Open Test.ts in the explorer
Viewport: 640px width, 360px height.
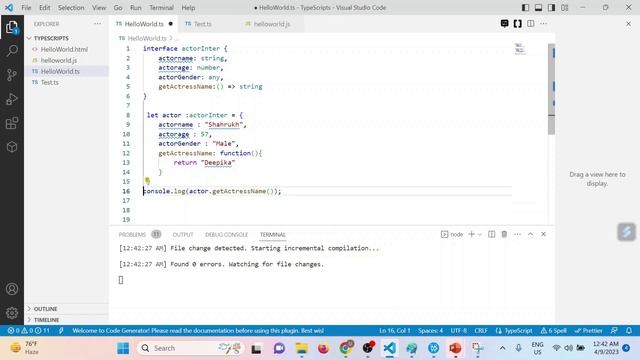point(49,82)
